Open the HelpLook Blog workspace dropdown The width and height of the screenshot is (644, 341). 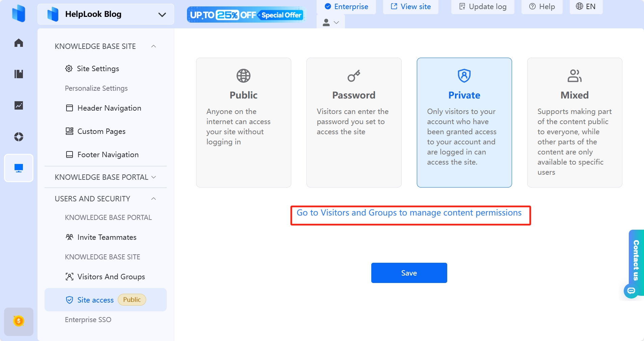[162, 15]
